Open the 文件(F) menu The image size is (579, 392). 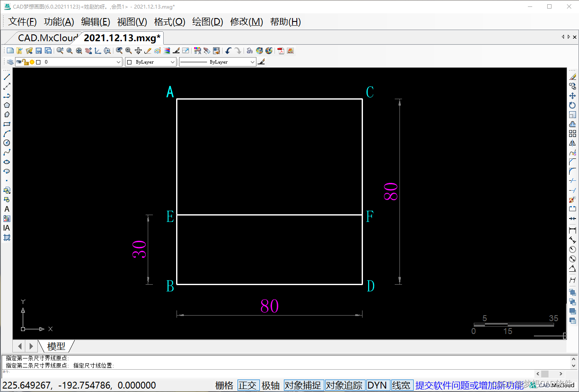click(22, 21)
